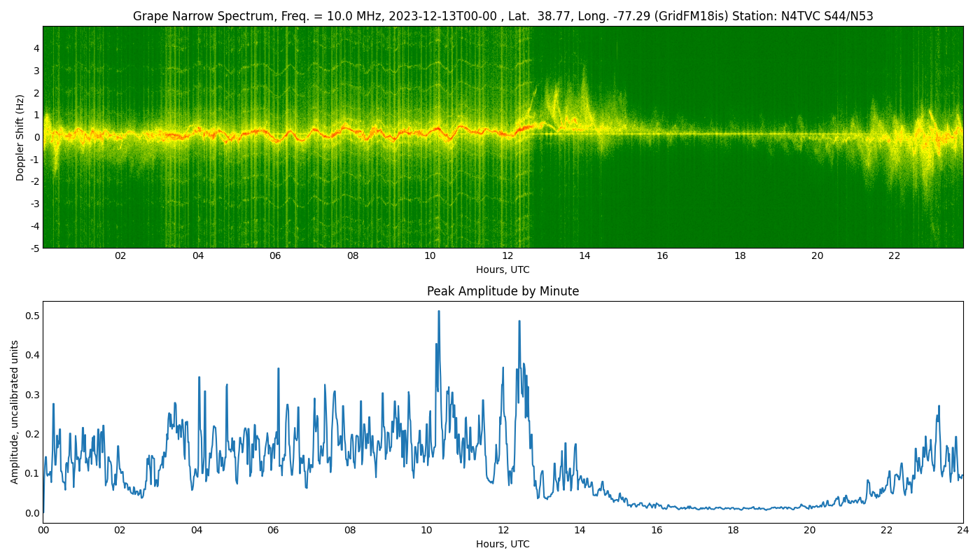Viewport: 980px width, 560px height.
Task: Click the Hours, UTC label under the amplitude plot
Action: 503,544
